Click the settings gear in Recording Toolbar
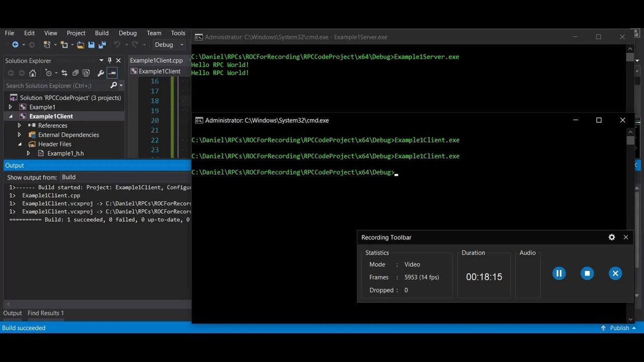 click(612, 237)
